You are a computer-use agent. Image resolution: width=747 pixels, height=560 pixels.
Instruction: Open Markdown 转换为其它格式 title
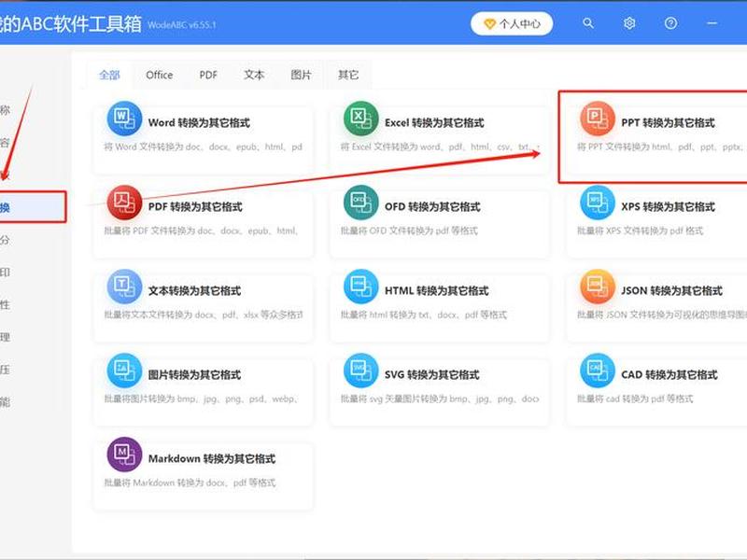click(x=212, y=458)
